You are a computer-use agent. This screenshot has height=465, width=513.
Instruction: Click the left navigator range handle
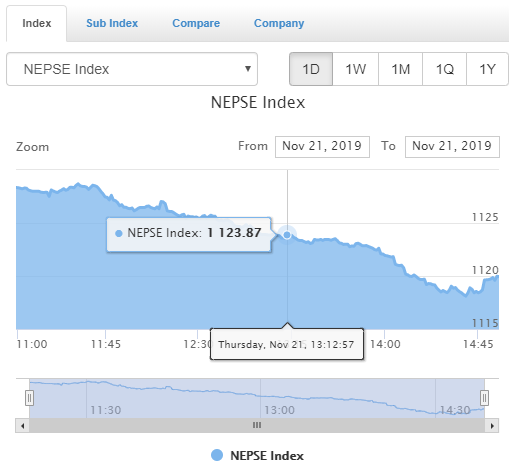click(29, 398)
